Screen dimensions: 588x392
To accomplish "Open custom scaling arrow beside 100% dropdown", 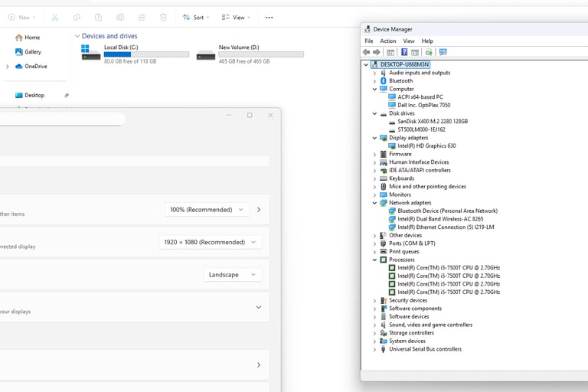I will 259,210.
